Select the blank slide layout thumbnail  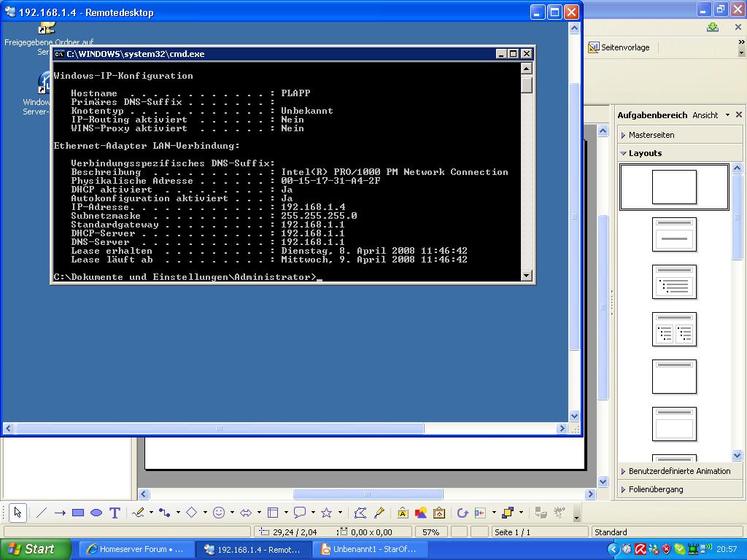tap(674, 187)
